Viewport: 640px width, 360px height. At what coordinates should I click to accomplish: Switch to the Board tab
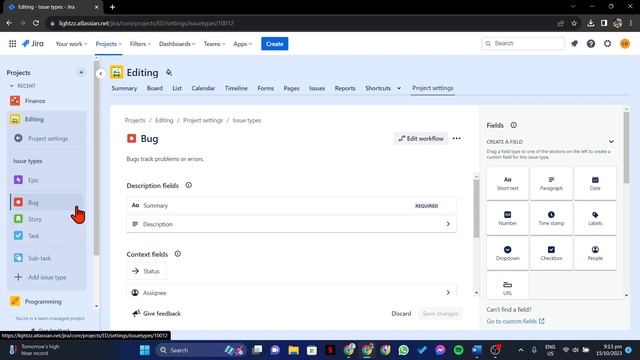pos(155,88)
